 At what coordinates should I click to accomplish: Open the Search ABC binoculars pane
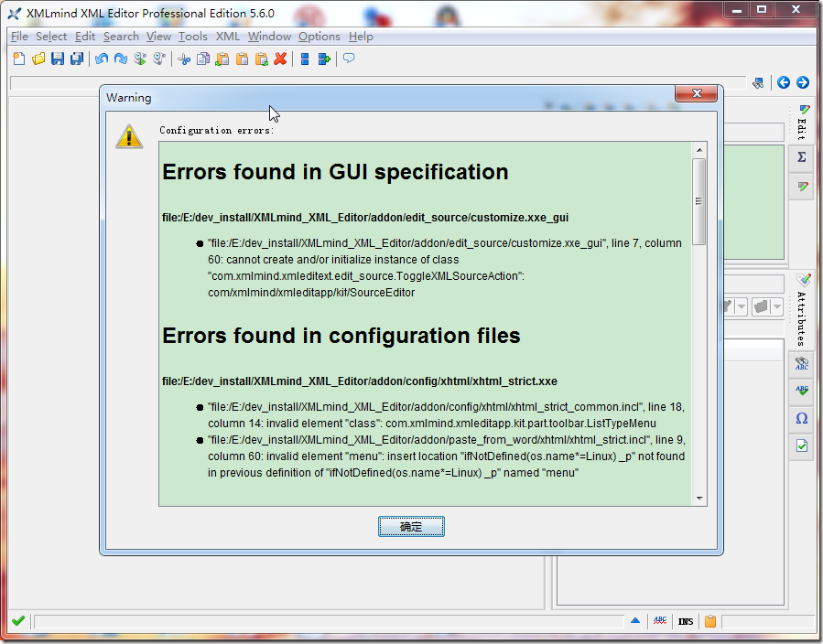tap(801, 363)
